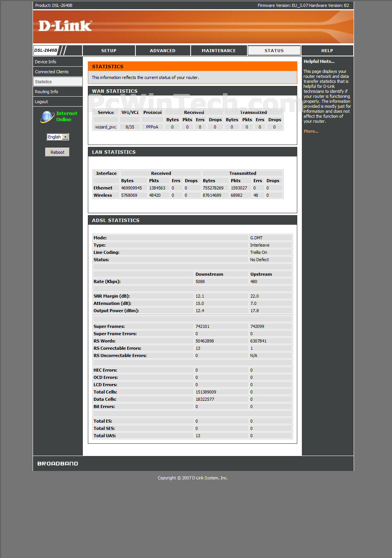Viewport: 392px width, 558px height.
Task: Select Wireless transmitted packets 68982
Action: click(x=237, y=195)
